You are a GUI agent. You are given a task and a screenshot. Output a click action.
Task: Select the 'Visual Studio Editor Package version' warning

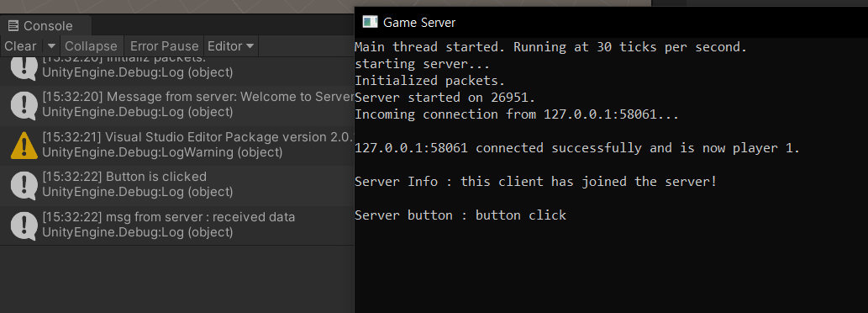point(177,146)
